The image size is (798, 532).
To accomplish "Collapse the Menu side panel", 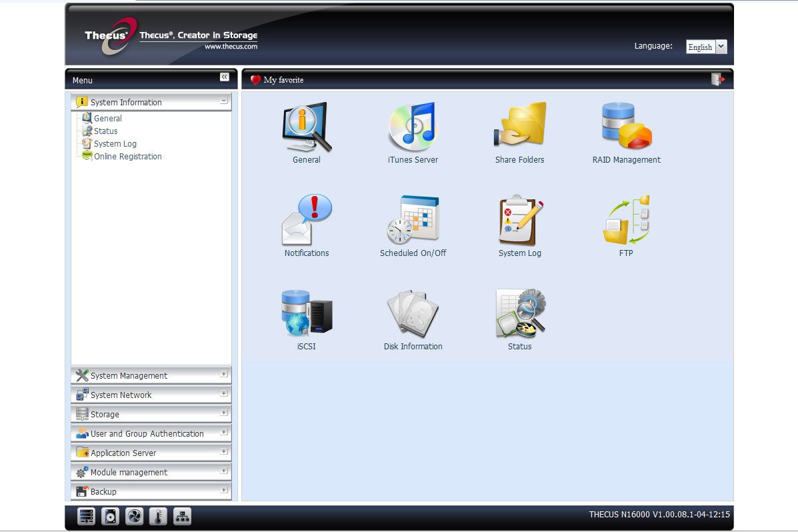I will pos(225,77).
